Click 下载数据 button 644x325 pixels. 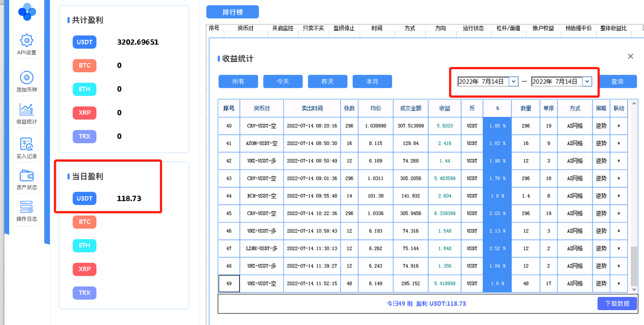pyautogui.click(x=617, y=303)
